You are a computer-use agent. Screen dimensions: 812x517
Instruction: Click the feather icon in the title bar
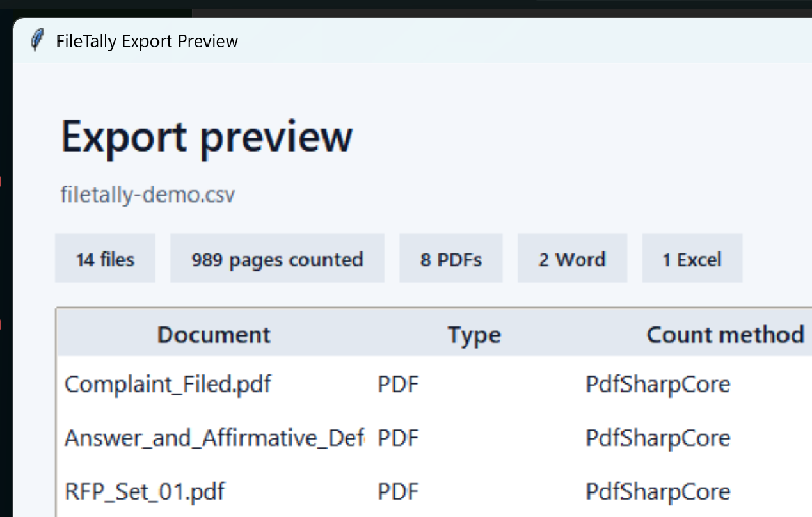(37, 39)
